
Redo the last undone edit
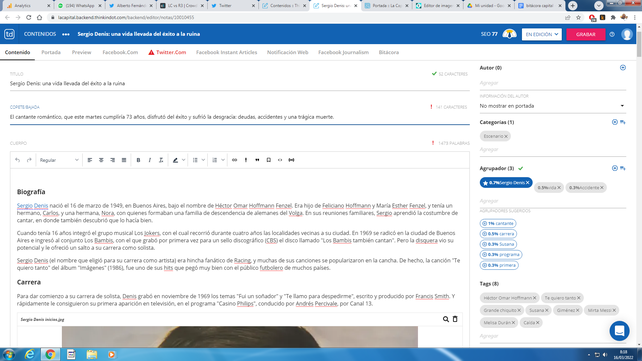pyautogui.click(x=29, y=160)
